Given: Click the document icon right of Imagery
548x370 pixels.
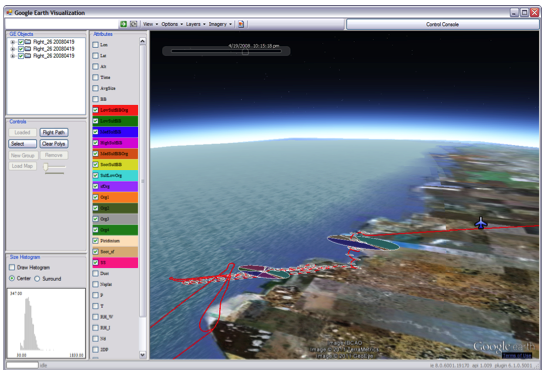Looking at the screenshot, I should [x=241, y=24].
